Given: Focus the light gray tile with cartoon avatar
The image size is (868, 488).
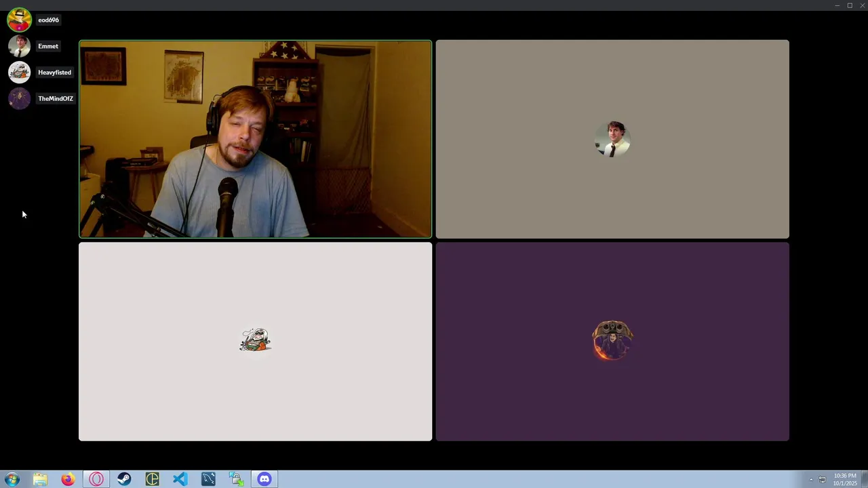Looking at the screenshot, I should tap(255, 342).
